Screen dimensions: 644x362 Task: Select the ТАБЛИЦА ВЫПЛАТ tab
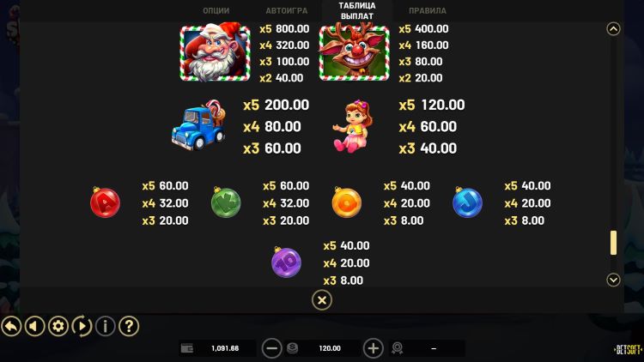357,10
